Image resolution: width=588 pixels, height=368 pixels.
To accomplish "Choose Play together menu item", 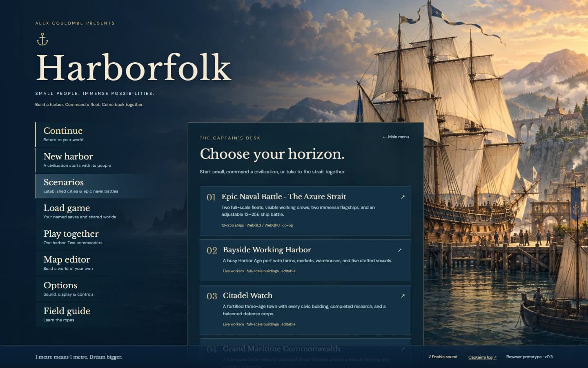I will tap(96, 238).
